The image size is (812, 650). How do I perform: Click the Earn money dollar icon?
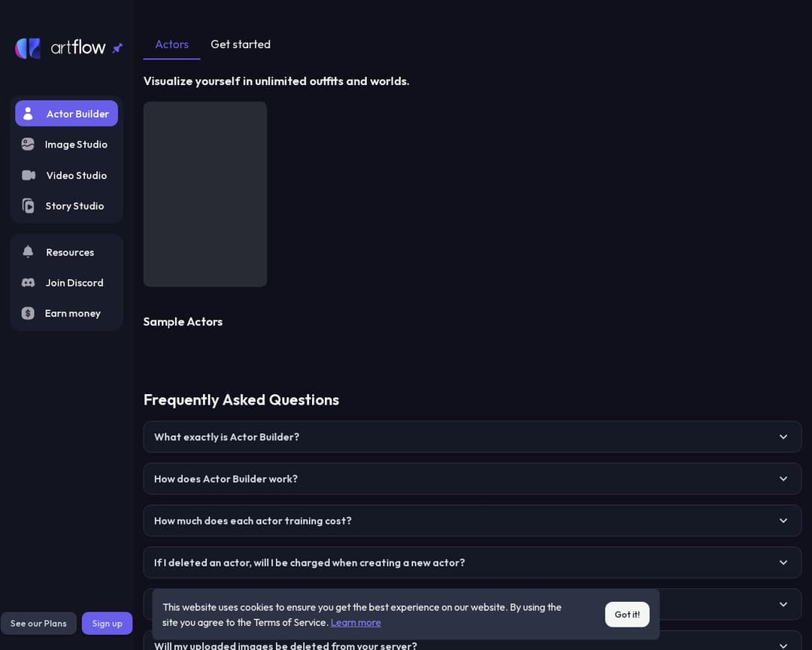pyautogui.click(x=28, y=313)
